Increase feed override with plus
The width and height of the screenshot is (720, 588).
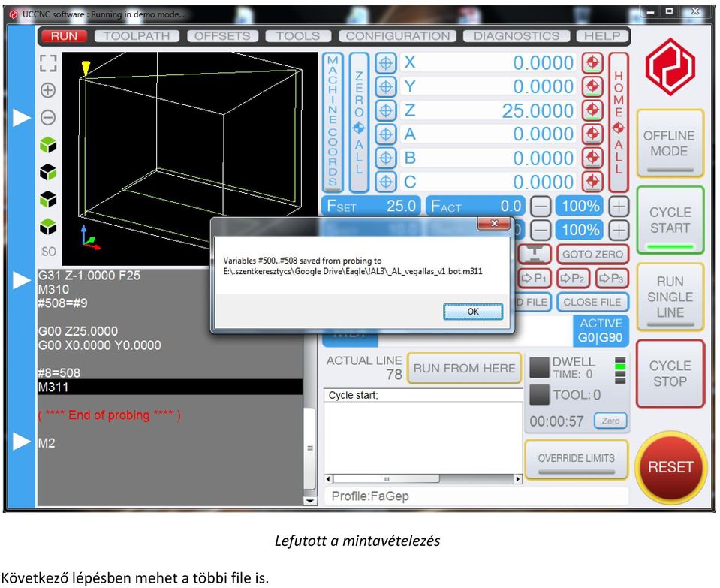pos(619,207)
